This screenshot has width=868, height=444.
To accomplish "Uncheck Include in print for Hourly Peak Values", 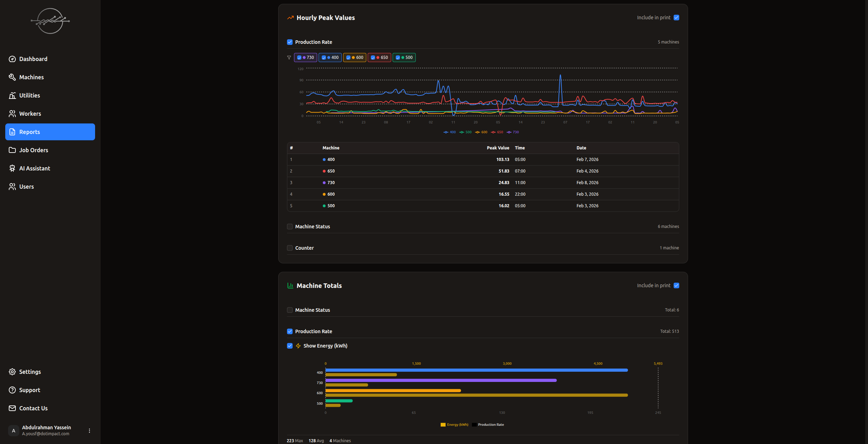I will 676,18.
